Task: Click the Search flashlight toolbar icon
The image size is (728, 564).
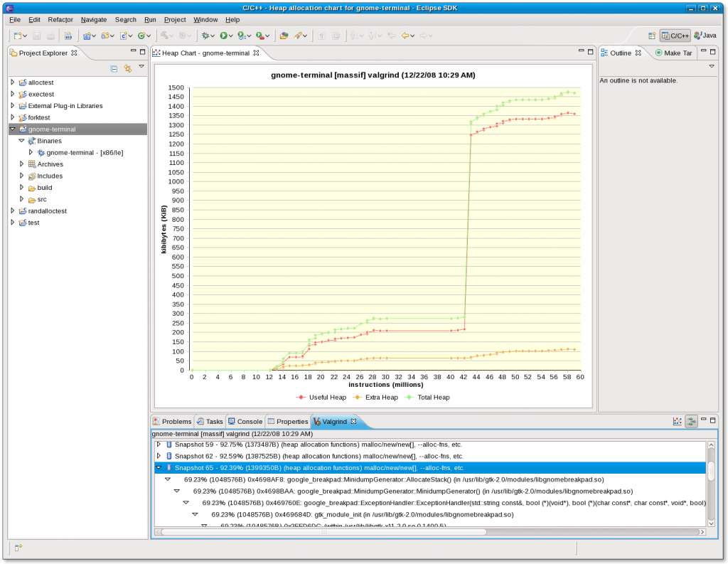Action: pos(298,36)
